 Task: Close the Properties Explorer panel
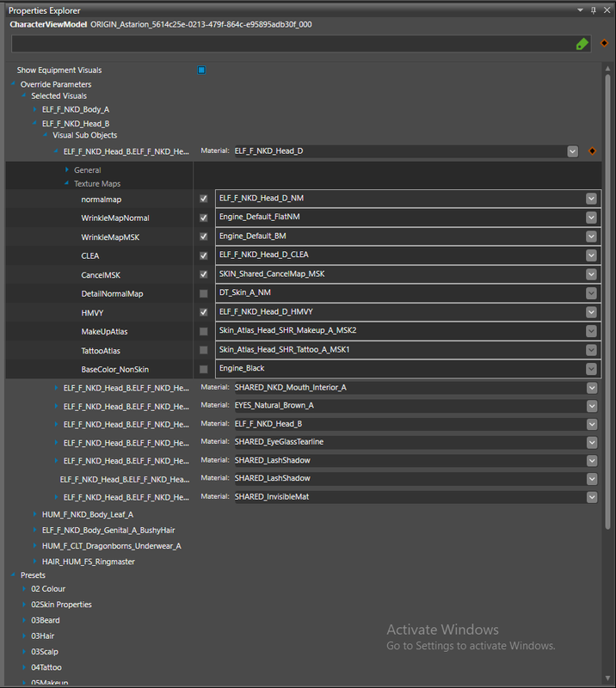[x=607, y=10]
